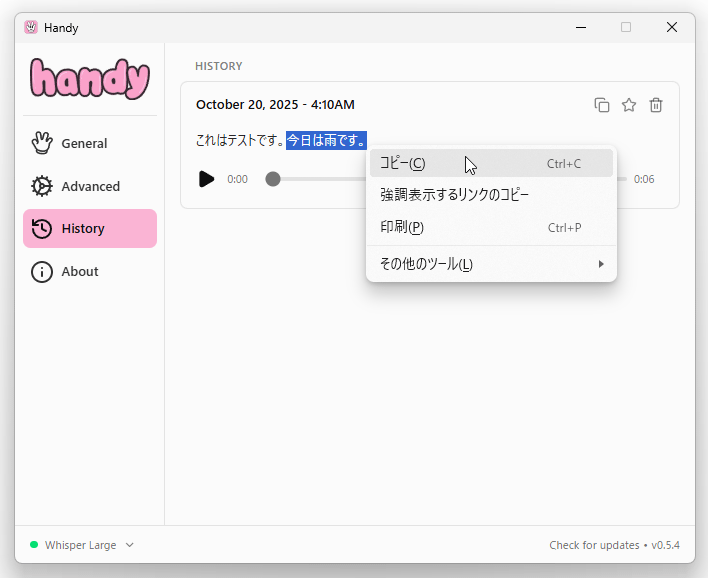Screen dimensions: 708x578
Task: Delete the history entry with trash icon
Action: tap(656, 105)
